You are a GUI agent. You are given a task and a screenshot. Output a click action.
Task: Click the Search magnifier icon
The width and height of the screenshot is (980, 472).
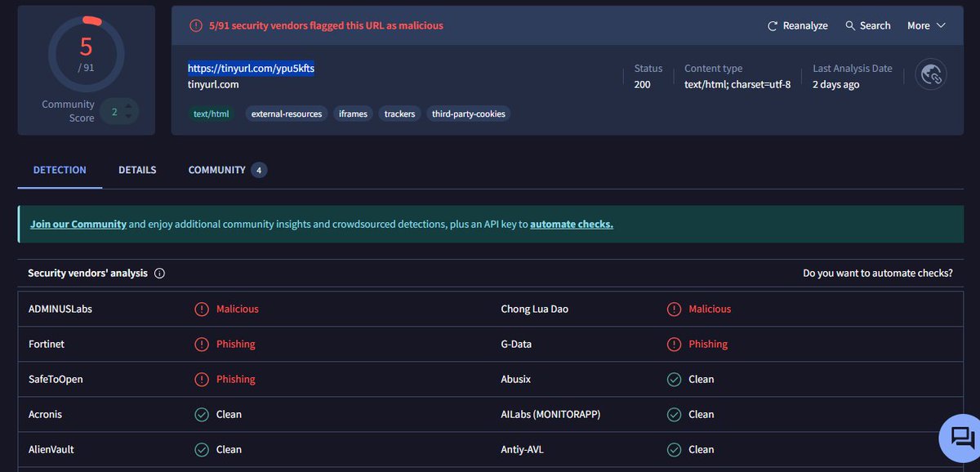pyautogui.click(x=850, y=26)
